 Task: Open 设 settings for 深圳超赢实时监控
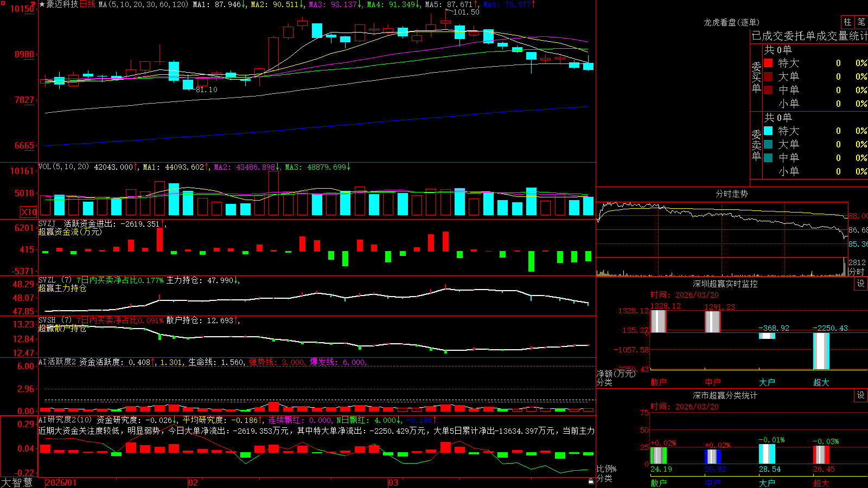coord(861,284)
